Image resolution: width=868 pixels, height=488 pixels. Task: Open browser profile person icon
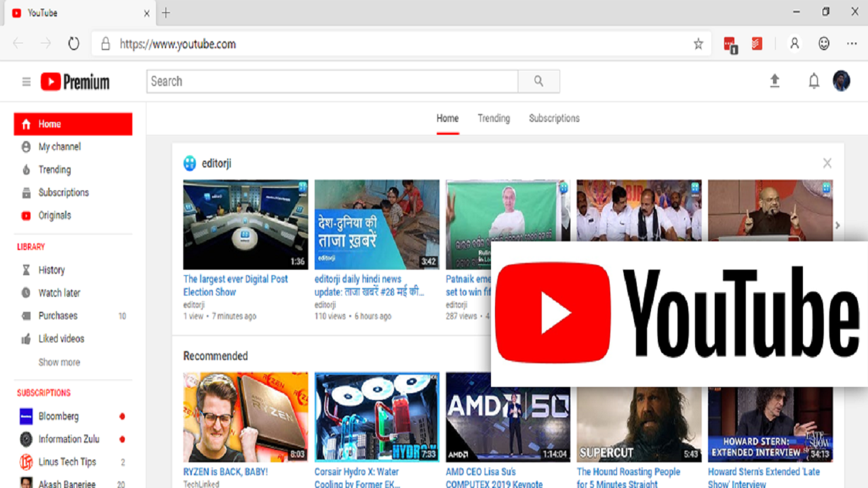[x=795, y=43]
